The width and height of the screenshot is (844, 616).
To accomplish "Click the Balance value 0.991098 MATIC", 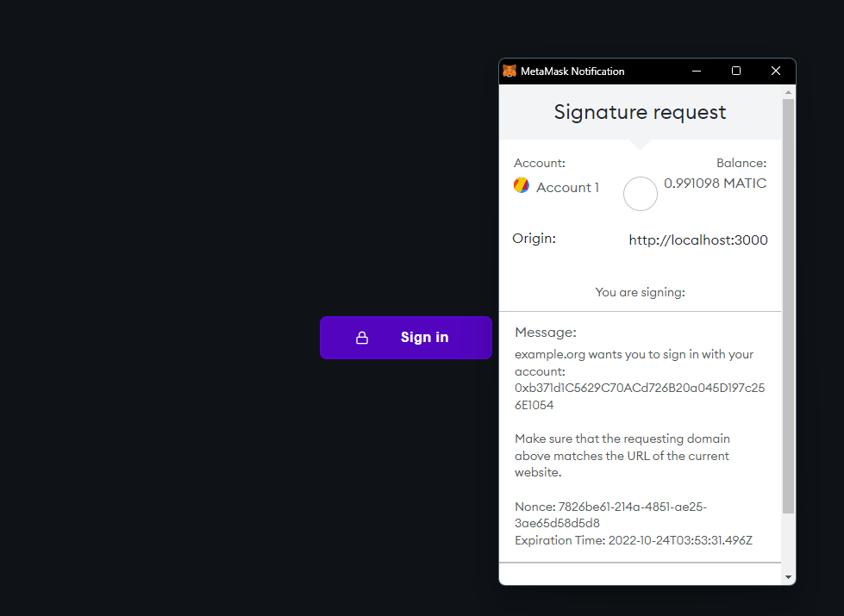I will tap(715, 183).
